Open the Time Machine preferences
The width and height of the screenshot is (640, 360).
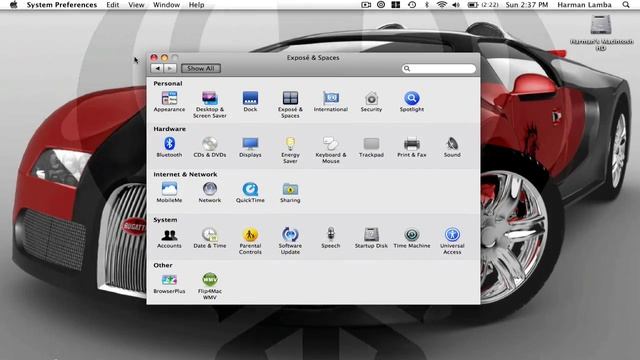(x=411, y=238)
